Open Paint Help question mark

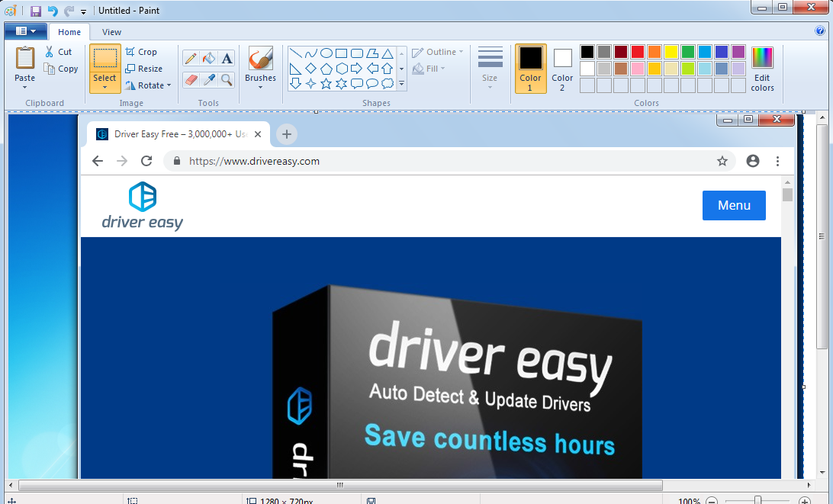pyautogui.click(x=820, y=30)
